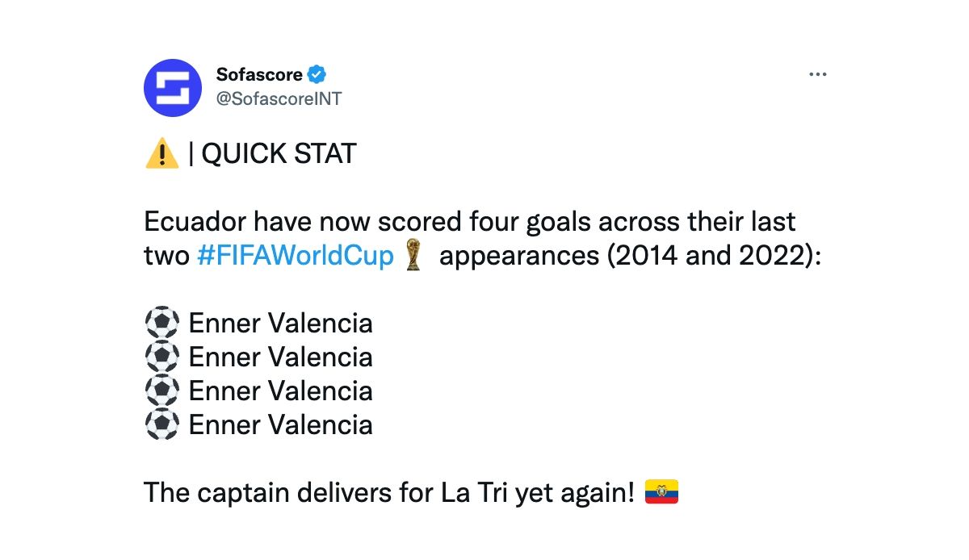Click the @SofascoreINT handle
Image resolution: width=969 pixels, height=560 pixels.
point(279,99)
